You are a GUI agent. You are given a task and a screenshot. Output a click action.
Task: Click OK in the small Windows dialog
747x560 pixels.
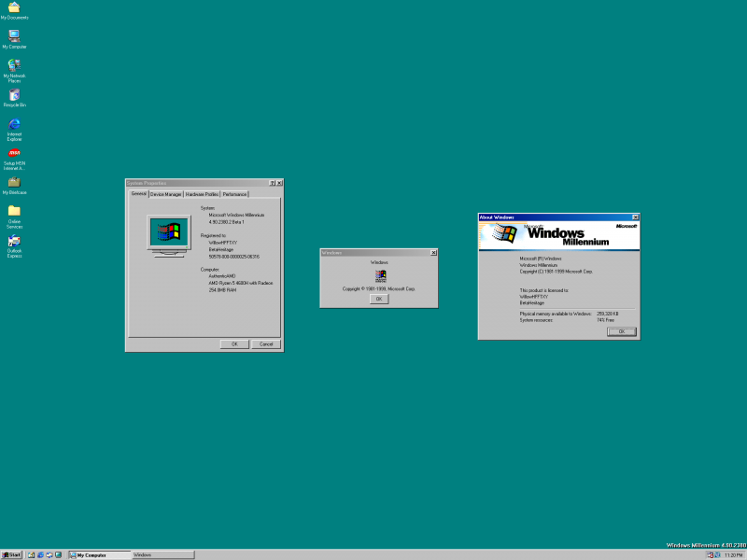[x=379, y=299]
